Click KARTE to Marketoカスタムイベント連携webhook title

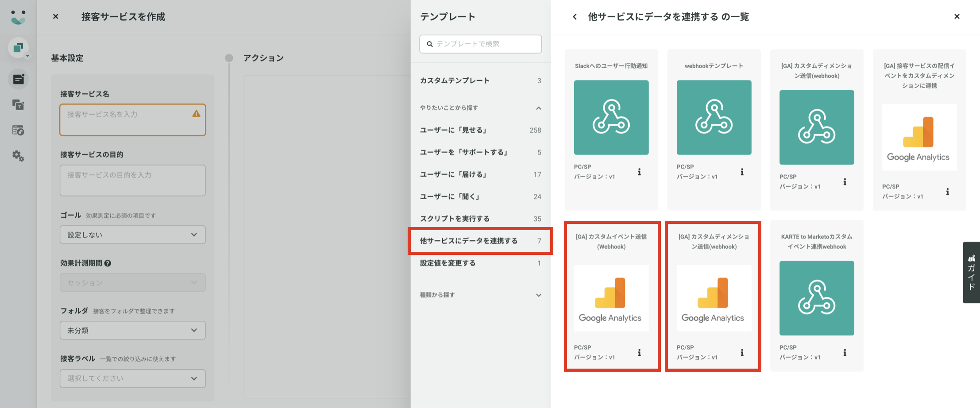click(x=817, y=242)
